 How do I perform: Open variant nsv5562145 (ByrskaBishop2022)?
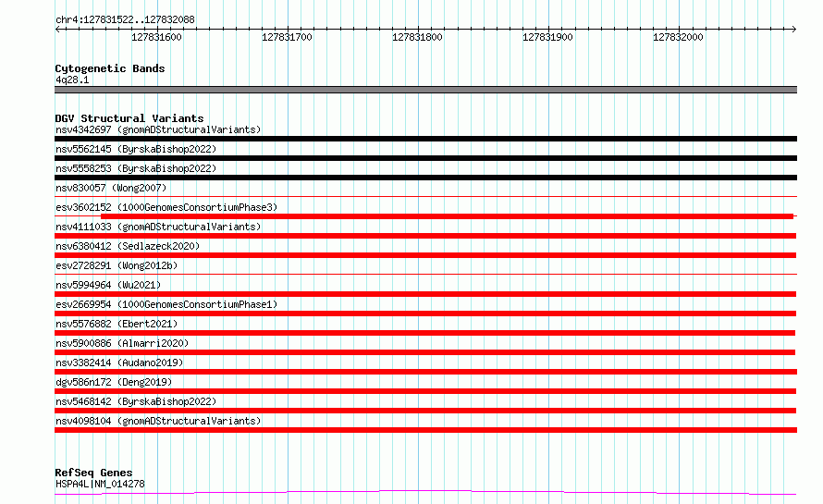point(136,149)
